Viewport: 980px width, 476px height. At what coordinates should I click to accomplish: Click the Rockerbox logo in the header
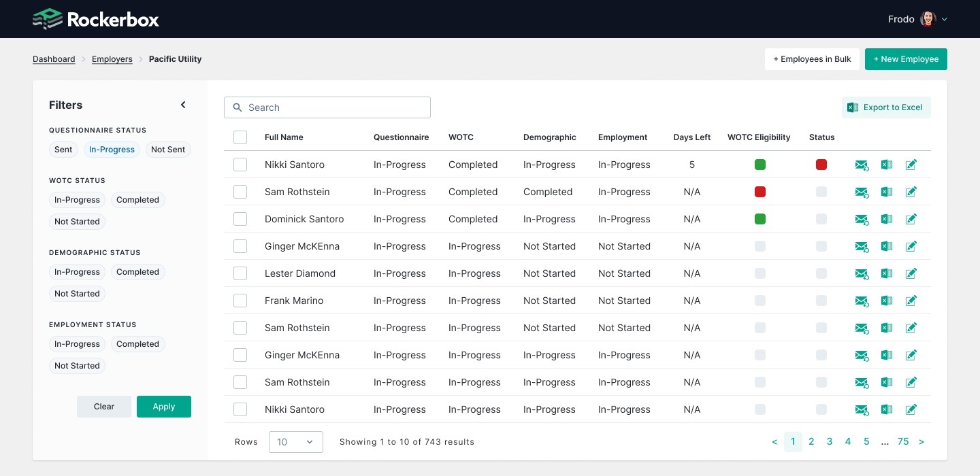pyautogui.click(x=96, y=19)
